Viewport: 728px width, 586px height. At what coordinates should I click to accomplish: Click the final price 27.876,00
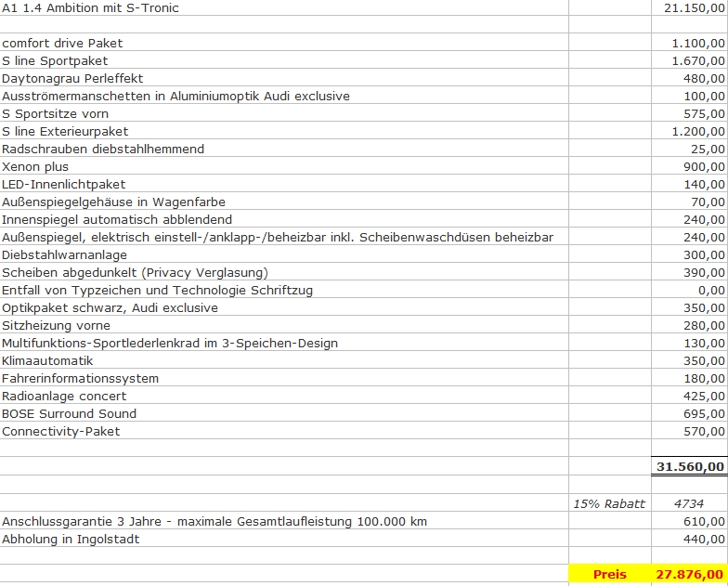click(x=689, y=574)
